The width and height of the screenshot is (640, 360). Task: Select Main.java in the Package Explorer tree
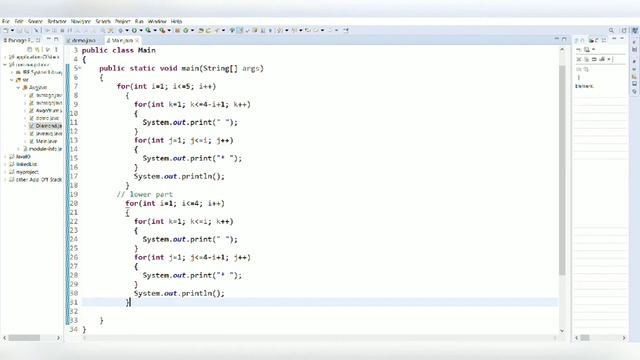[x=46, y=141]
